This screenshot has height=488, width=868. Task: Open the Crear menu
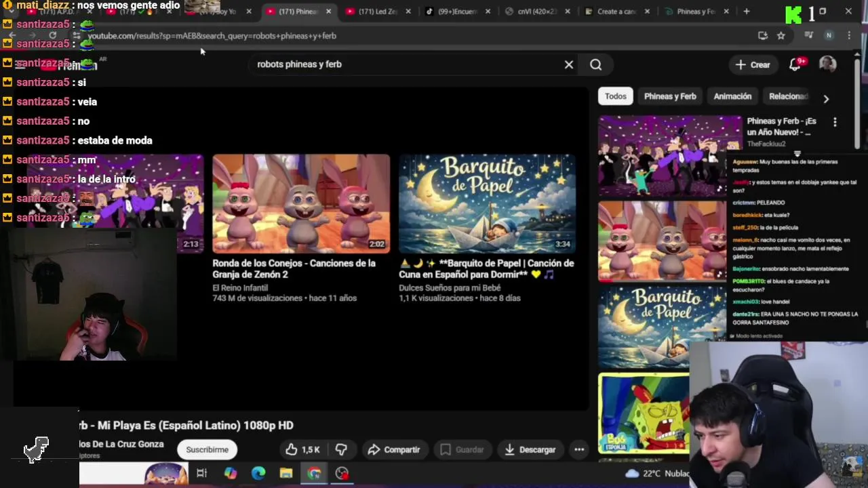[753, 65]
